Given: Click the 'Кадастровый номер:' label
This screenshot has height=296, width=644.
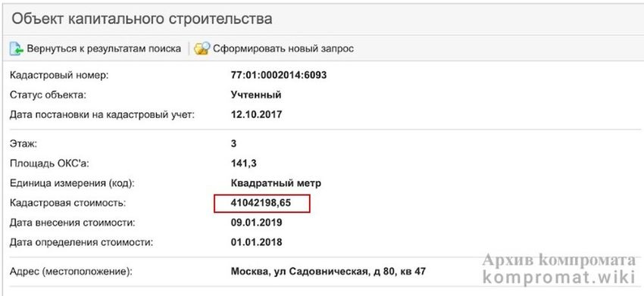Looking at the screenshot, I should [59, 76].
